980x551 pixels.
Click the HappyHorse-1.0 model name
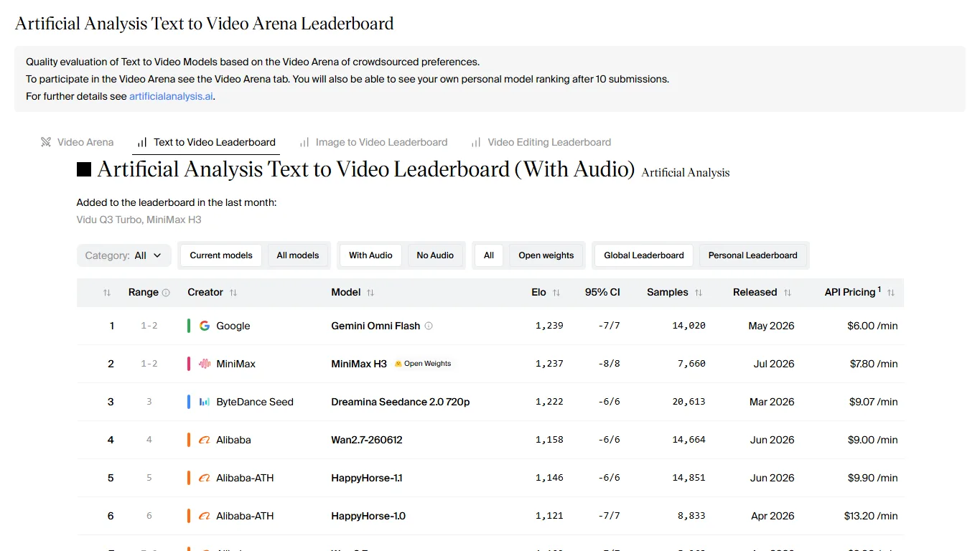pyautogui.click(x=368, y=516)
